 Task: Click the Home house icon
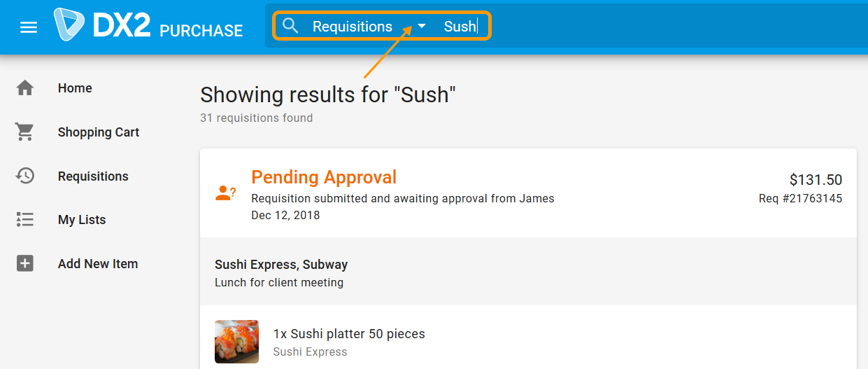25,88
